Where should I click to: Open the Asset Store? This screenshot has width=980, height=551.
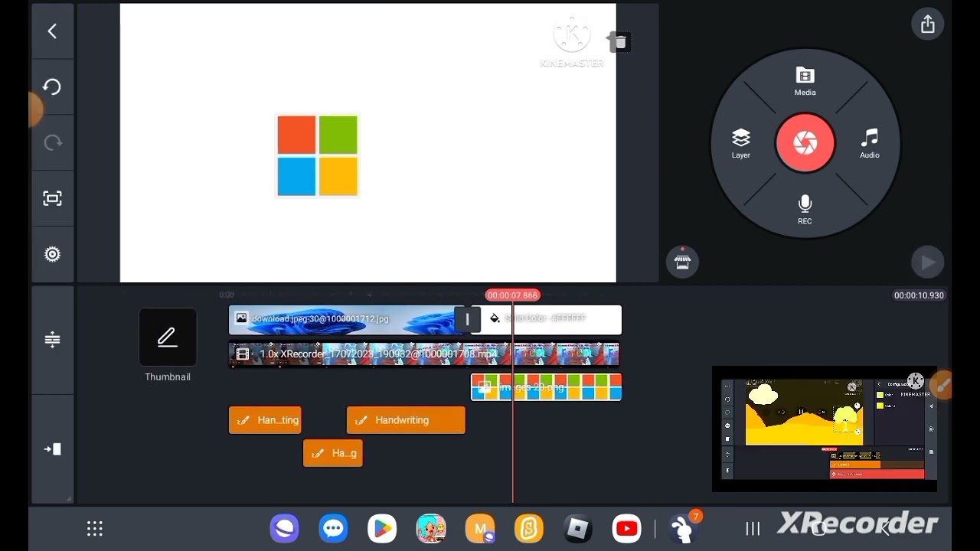click(x=682, y=262)
